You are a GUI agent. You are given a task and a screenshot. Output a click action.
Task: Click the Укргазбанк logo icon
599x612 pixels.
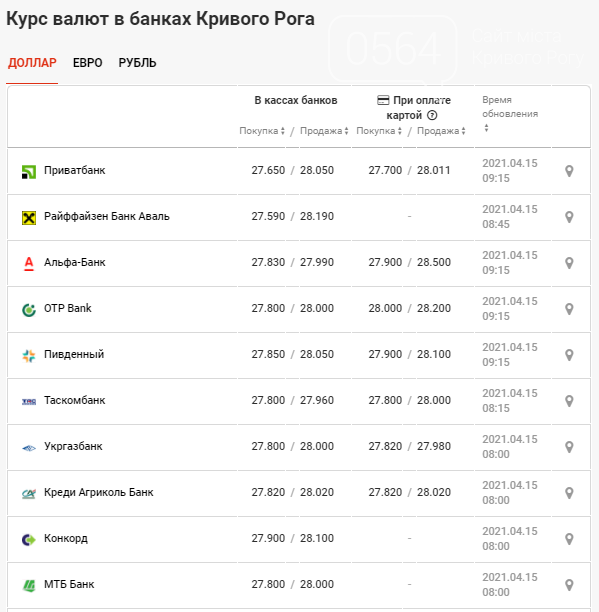(29, 448)
